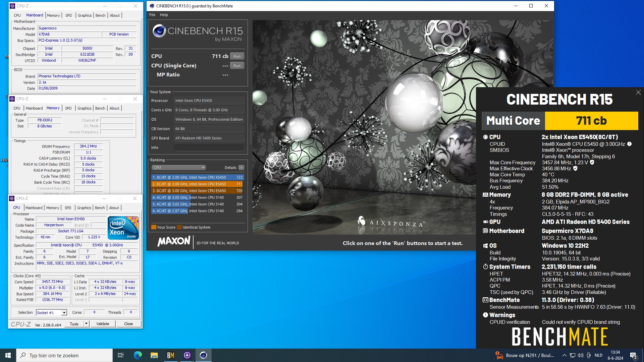The image size is (644, 362).
Task: Run the CPU multi-core test
Action: pos(237,56)
